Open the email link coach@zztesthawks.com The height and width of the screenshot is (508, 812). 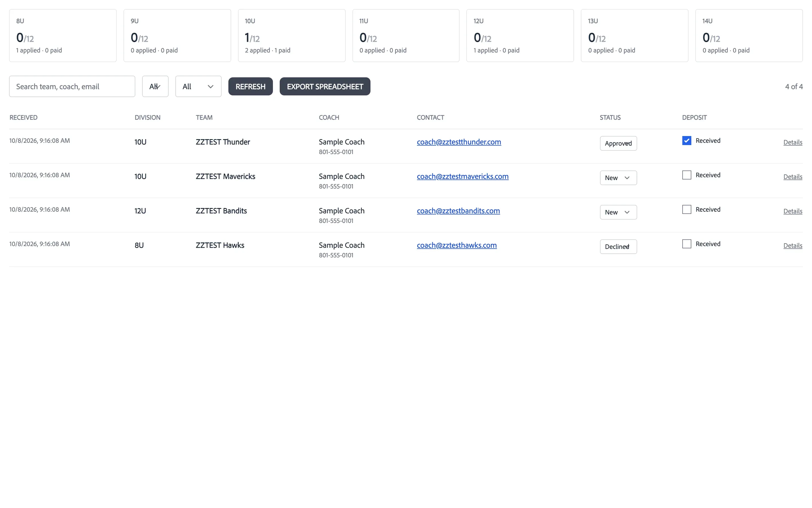coord(457,245)
